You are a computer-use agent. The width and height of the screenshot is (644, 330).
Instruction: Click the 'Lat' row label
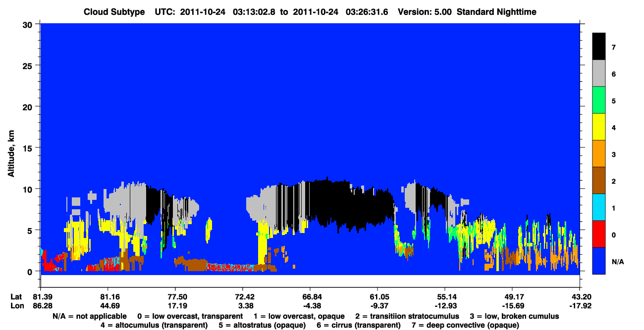(x=16, y=297)
